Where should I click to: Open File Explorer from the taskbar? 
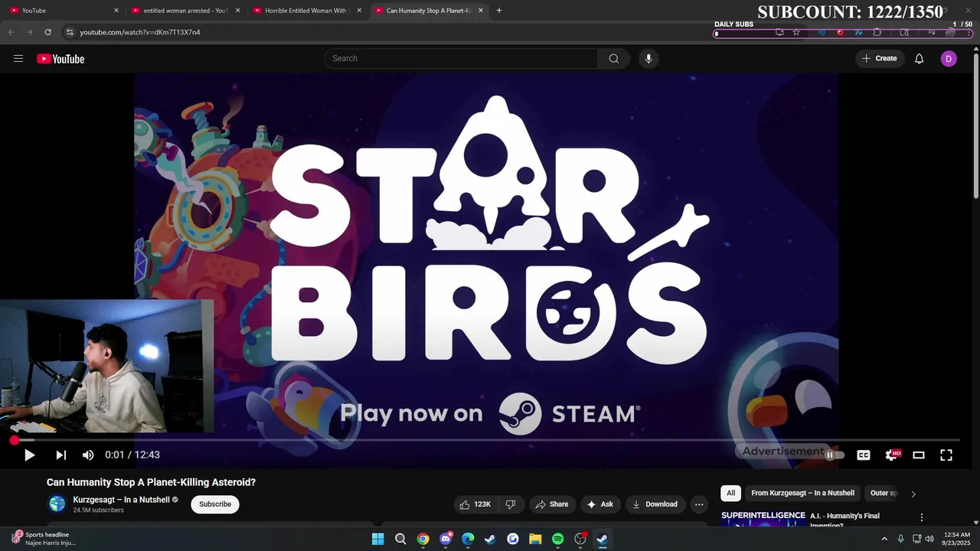[535, 539]
